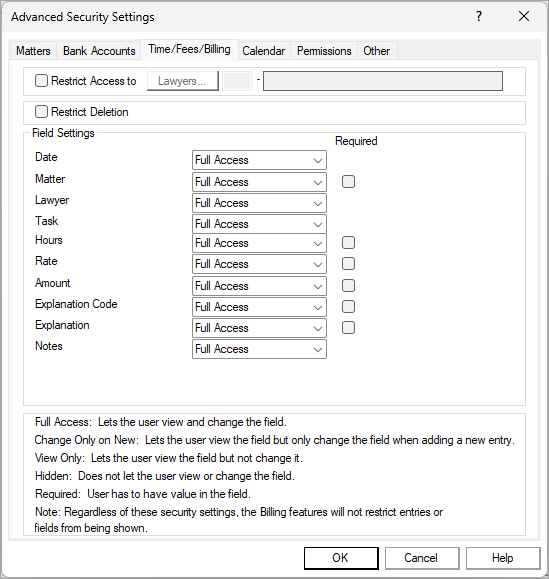Enable the Restrict Access to checkbox
Viewport: 549px width, 579px height.
[41, 80]
